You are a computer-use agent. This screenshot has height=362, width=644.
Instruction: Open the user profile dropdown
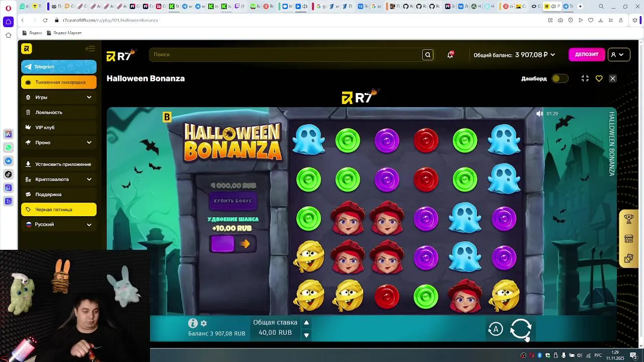click(618, 55)
